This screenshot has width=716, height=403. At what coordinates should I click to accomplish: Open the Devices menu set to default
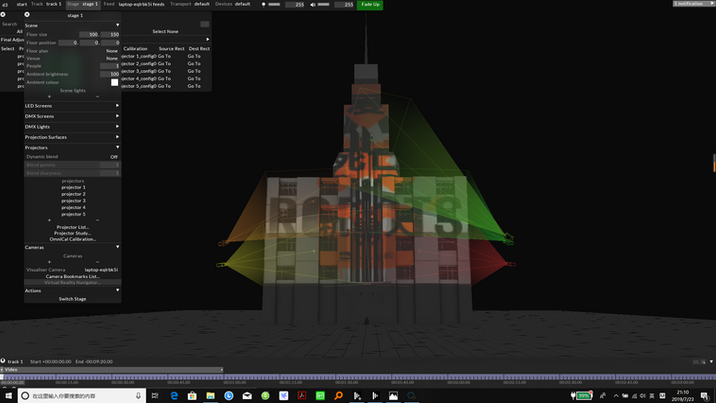click(233, 4)
